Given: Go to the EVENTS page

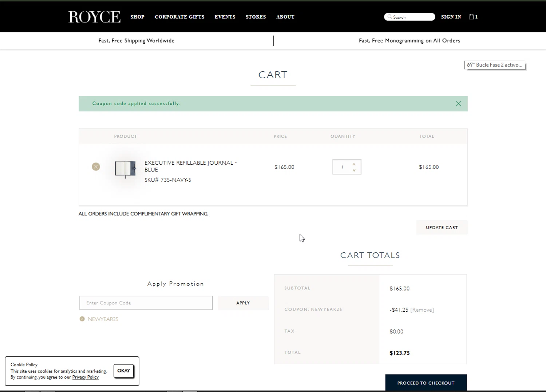Looking at the screenshot, I should (x=225, y=17).
